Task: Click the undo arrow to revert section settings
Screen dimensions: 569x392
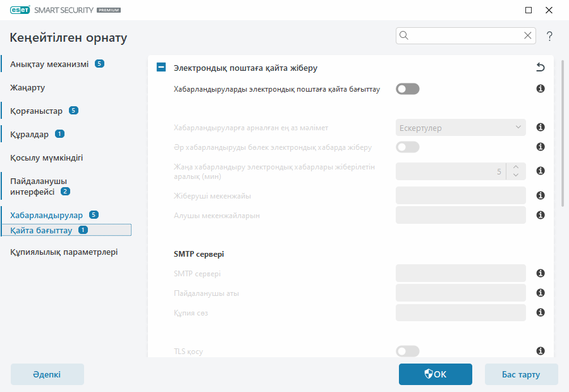Action: click(540, 67)
